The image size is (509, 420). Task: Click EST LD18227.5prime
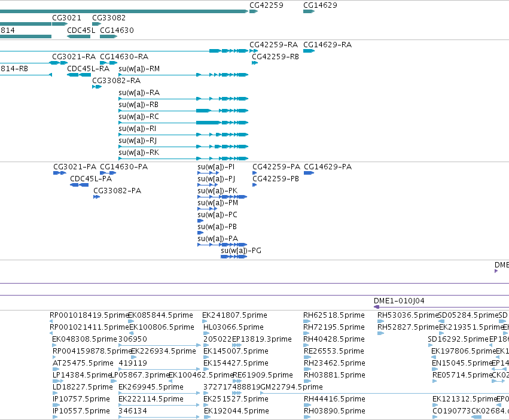[83, 387]
